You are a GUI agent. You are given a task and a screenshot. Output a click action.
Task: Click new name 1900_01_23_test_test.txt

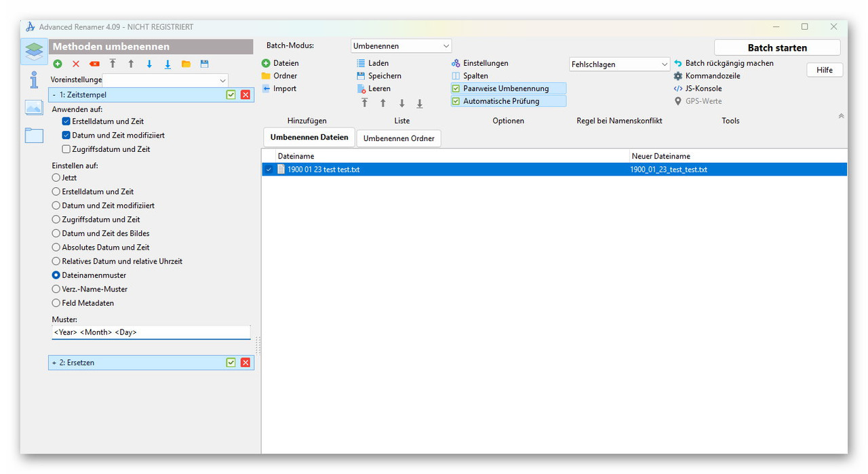coord(669,170)
